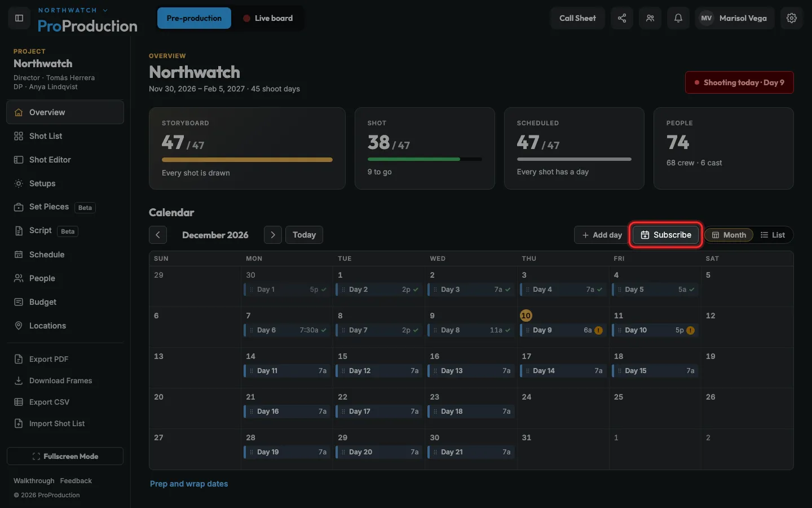Open the Feedback link

(x=76, y=481)
